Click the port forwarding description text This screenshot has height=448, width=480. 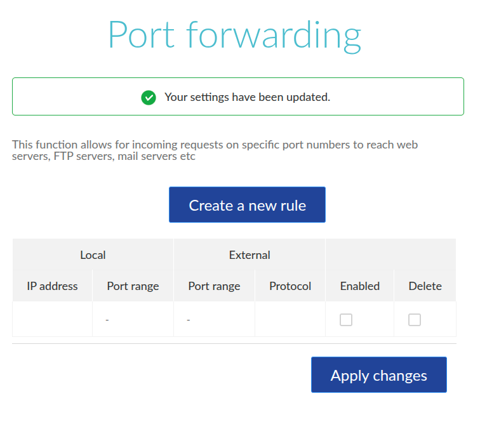coord(215,150)
